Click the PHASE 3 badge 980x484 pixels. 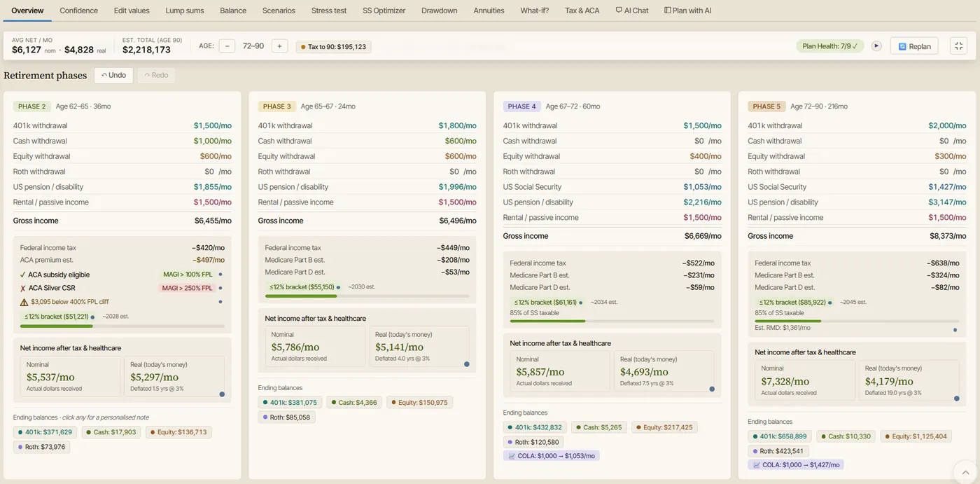(277, 106)
